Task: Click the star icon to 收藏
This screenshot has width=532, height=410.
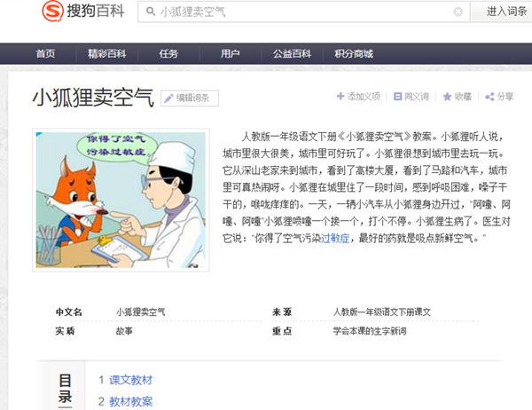Action: pos(447,97)
